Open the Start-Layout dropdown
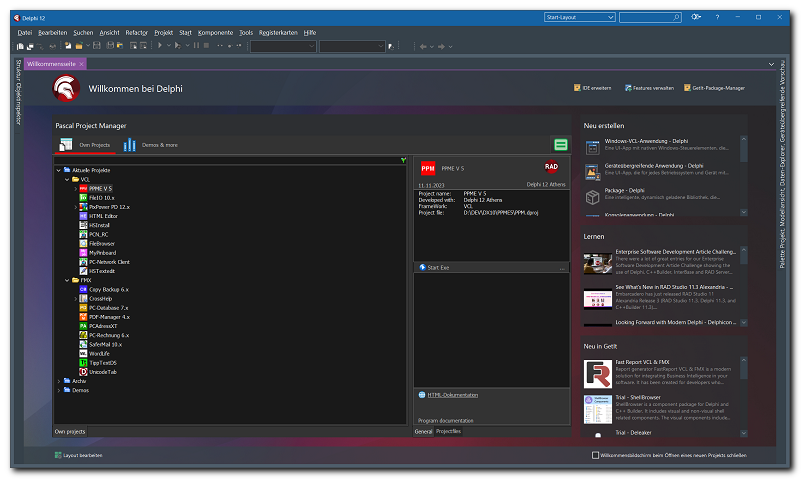This screenshot has width=801, height=479. pyautogui.click(x=579, y=17)
